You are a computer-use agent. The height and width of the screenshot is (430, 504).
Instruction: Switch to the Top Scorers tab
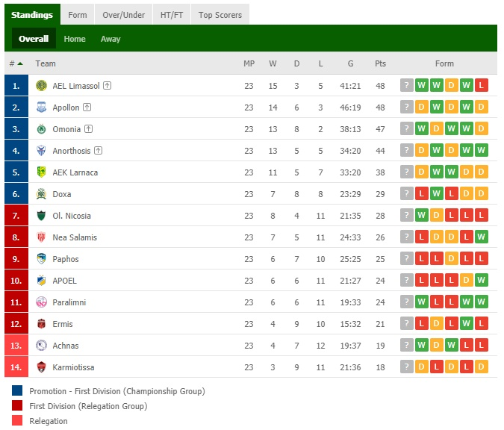pyautogui.click(x=220, y=15)
